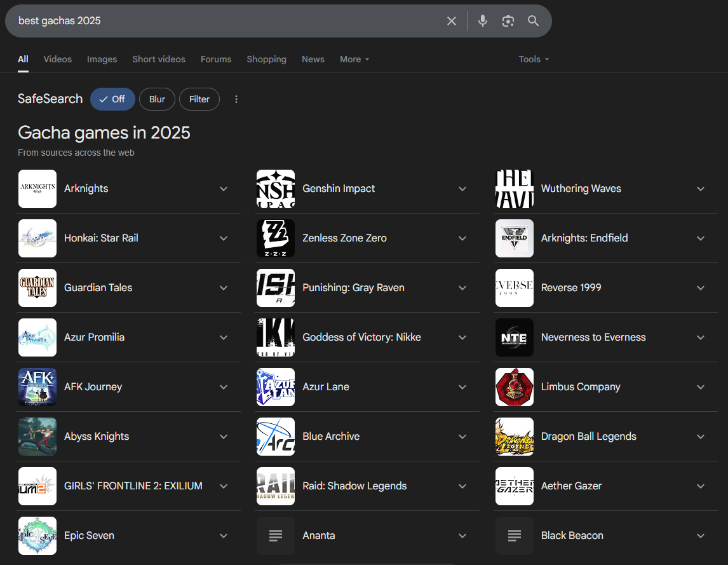Open the Neverness to Everness result
This screenshot has height=565, width=728.
[x=593, y=337]
